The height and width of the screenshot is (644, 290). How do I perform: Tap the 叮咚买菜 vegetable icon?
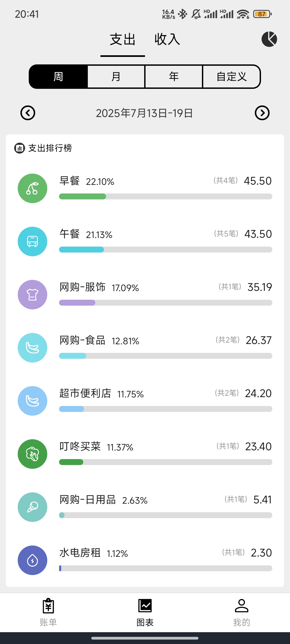pyautogui.click(x=32, y=454)
